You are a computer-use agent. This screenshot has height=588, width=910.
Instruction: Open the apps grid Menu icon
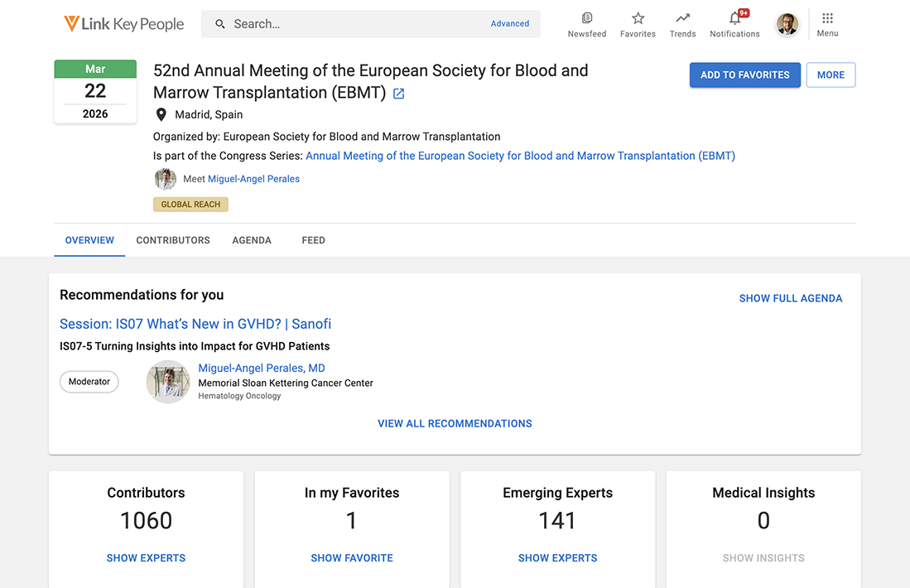(827, 19)
